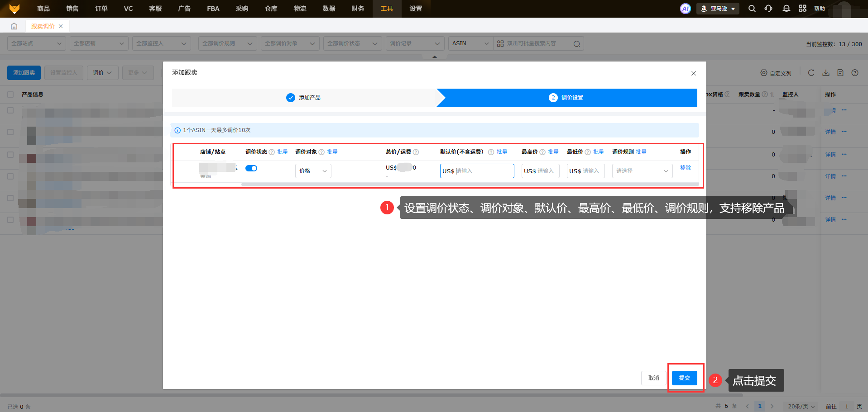Click help icon next to 调价状态
868x412 pixels.
pos(272,152)
